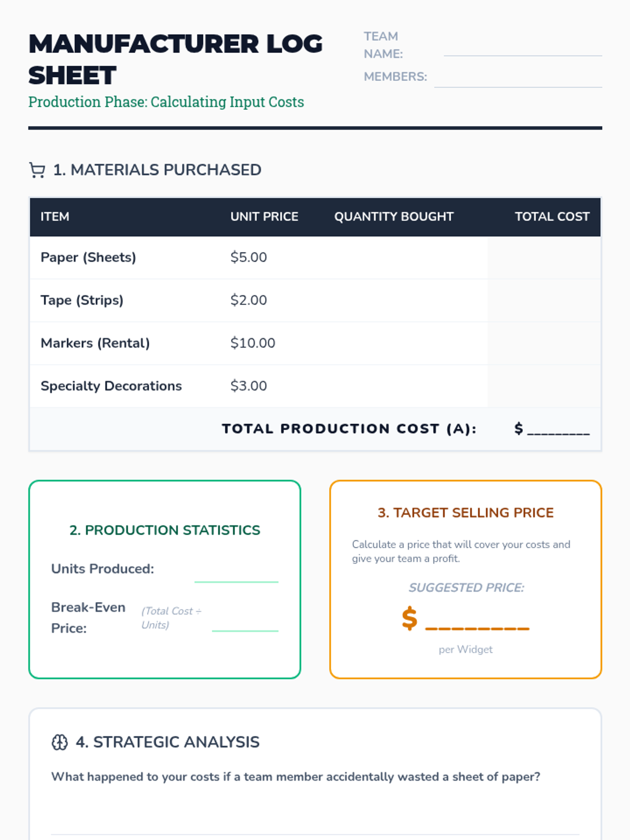Click the Item column header

[55, 217]
